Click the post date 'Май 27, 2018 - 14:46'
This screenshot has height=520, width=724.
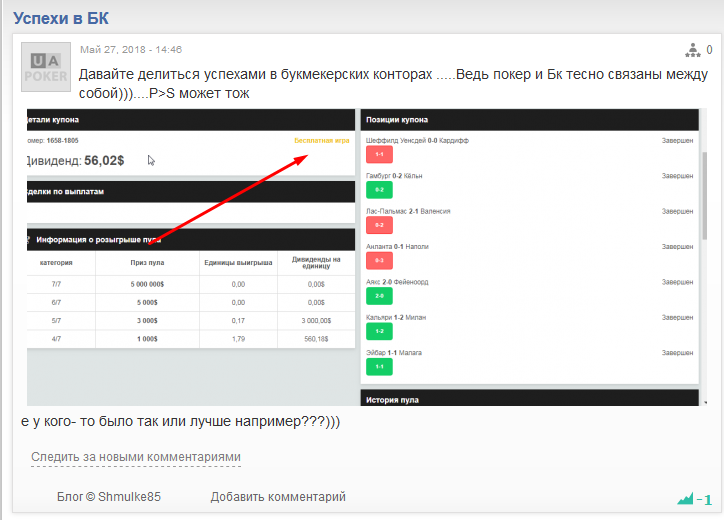pyautogui.click(x=131, y=49)
